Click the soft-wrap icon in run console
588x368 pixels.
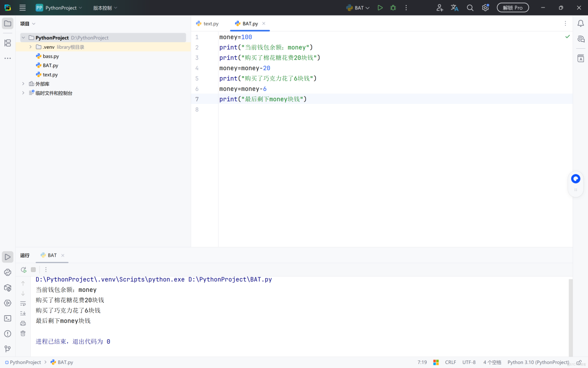click(23, 303)
